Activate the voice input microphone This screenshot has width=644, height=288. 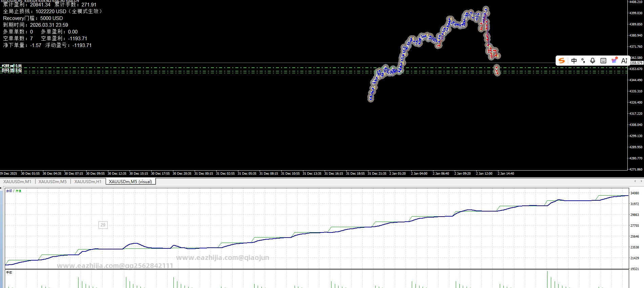coord(593,61)
